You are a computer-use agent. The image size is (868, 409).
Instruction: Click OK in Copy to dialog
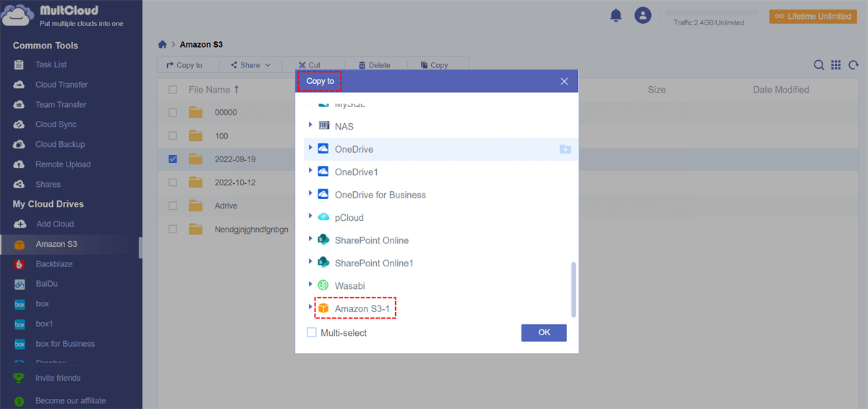click(x=544, y=332)
